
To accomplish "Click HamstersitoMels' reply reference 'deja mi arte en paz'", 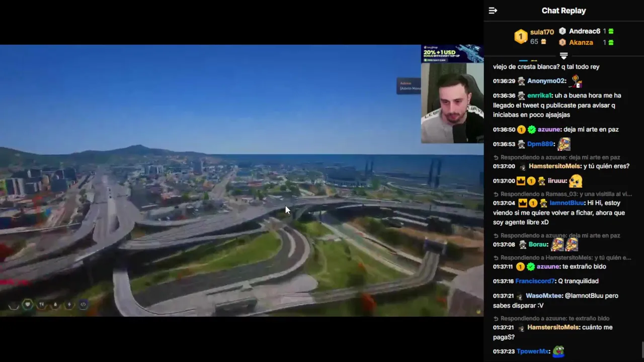I will pos(560,157).
